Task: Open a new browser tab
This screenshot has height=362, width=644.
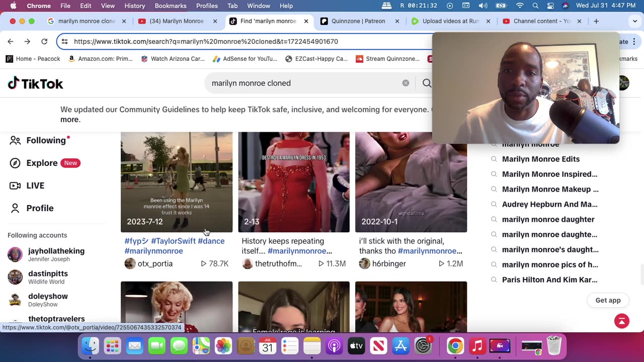Action: click(596, 21)
